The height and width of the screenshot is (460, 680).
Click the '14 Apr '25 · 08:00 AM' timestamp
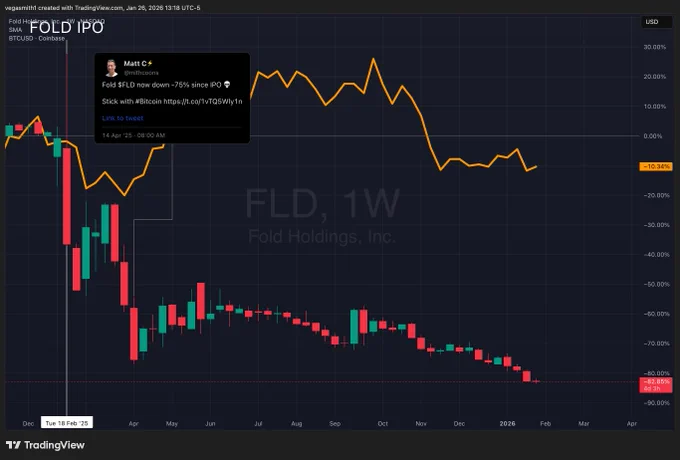tap(134, 135)
